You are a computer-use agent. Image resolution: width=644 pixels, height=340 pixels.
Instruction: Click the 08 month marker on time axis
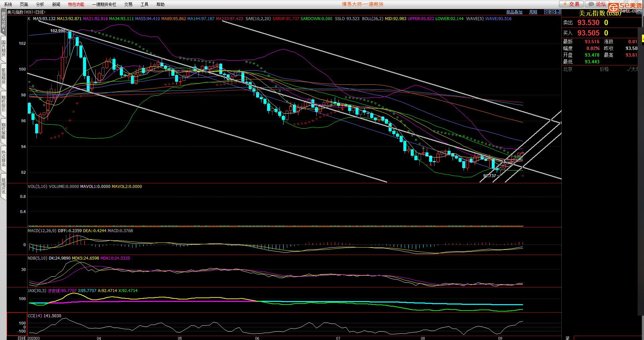click(423, 338)
